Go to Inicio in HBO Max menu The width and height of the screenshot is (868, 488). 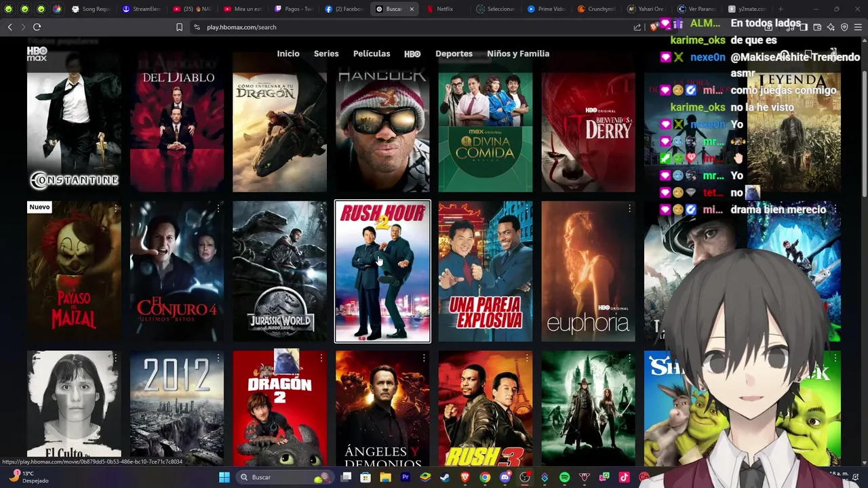point(288,54)
